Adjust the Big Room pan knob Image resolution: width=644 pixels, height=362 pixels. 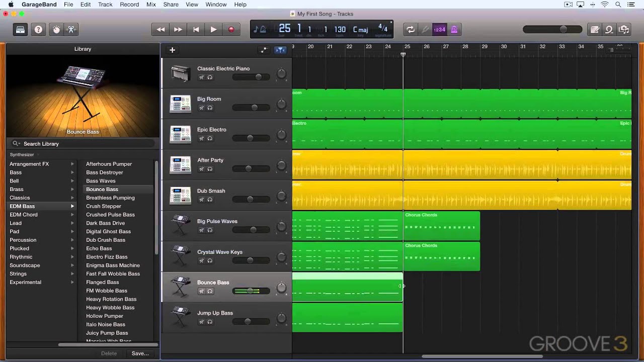282,105
